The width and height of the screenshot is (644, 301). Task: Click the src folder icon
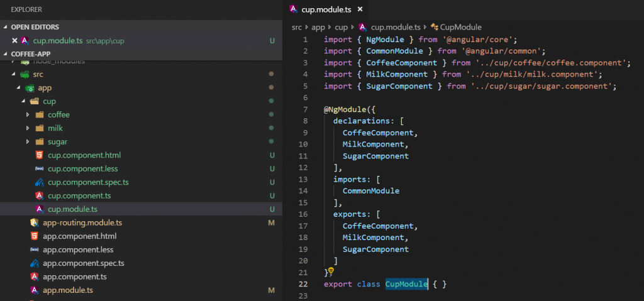pyautogui.click(x=25, y=74)
